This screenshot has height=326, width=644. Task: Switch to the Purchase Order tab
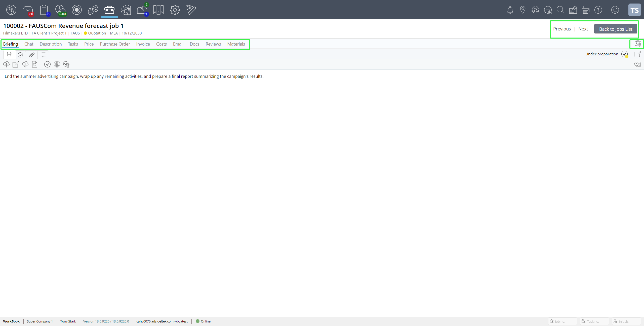pos(115,44)
